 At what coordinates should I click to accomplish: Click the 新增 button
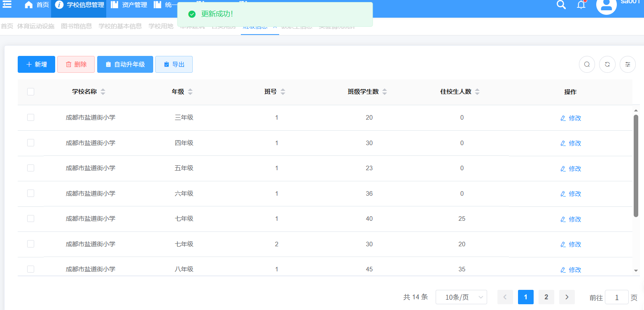(36, 65)
